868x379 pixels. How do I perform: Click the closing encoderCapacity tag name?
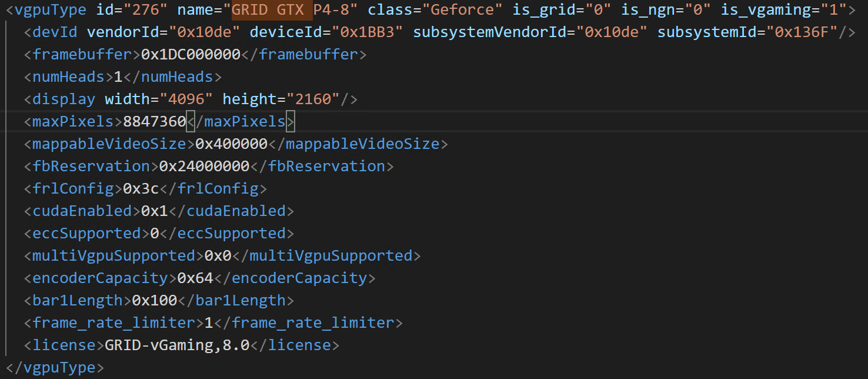pyautogui.click(x=299, y=278)
